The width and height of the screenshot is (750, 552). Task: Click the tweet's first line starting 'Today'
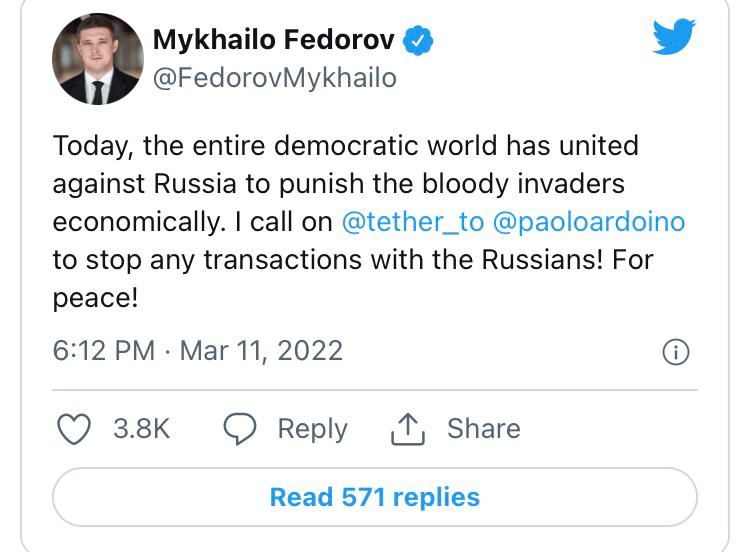(345, 146)
